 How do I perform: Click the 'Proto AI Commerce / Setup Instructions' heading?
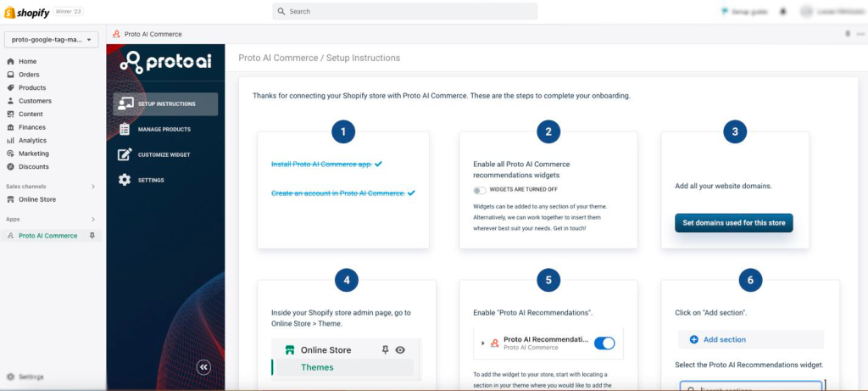pyautogui.click(x=320, y=58)
